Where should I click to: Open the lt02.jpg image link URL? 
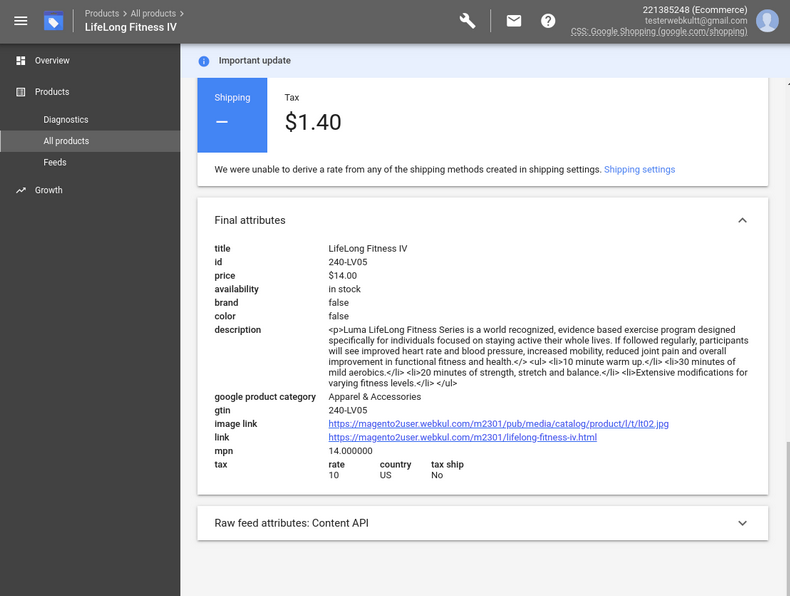498,424
